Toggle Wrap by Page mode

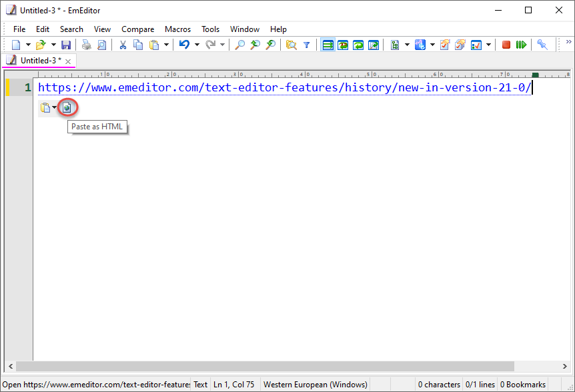(x=374, y=45)
